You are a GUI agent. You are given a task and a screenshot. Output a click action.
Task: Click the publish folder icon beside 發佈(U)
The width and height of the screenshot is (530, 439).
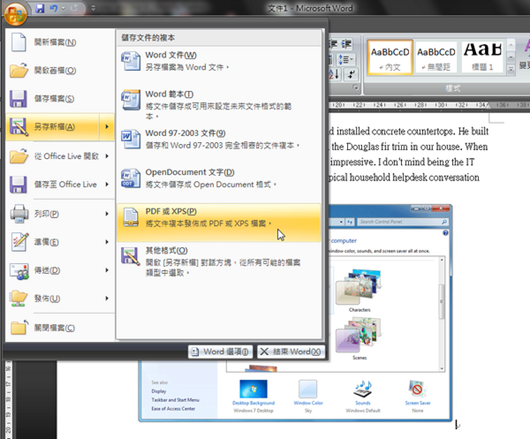coord(19,298)
